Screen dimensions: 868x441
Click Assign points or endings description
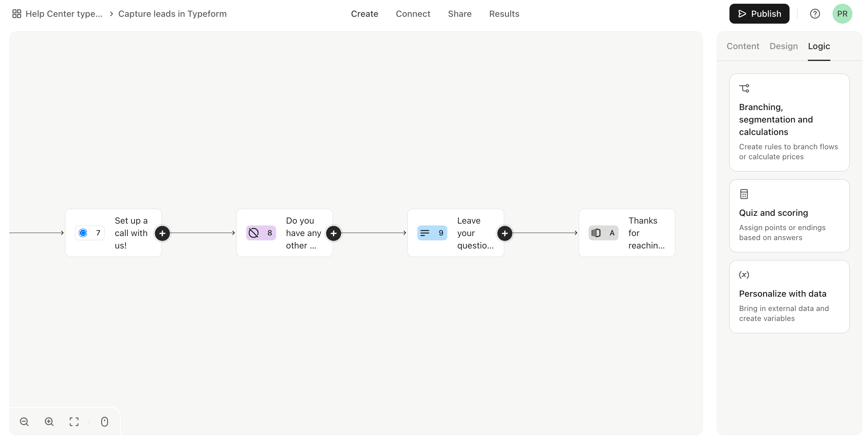(782, 233)
